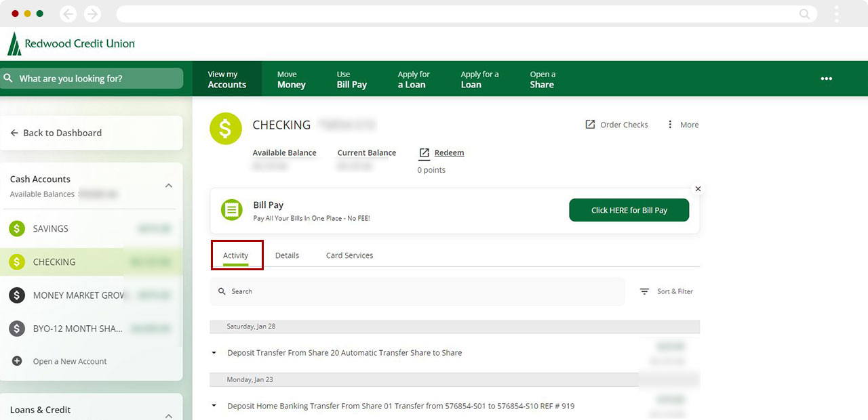Collapse the Cash Accounts section chevron

(x=169, y=186)
